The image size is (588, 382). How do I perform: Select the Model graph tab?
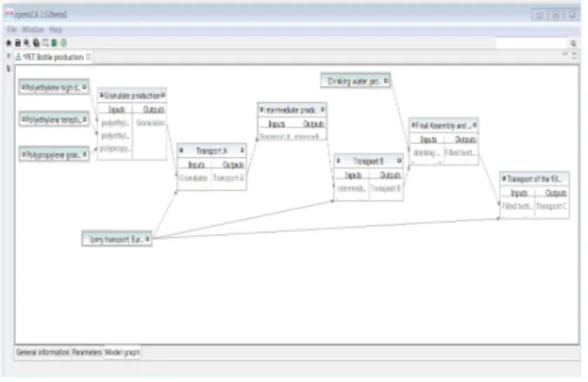click(x=122, y=352)
